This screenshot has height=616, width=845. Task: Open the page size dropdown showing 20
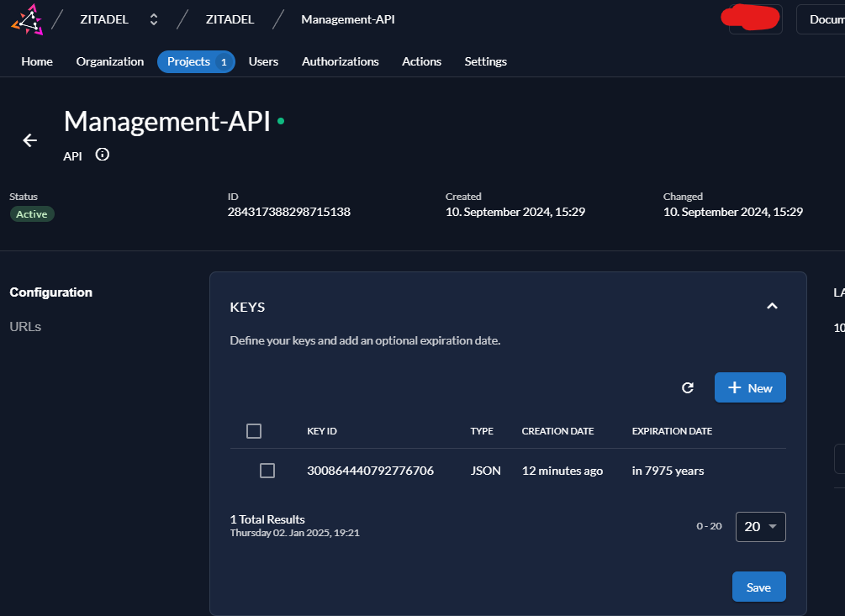[760, 527]
